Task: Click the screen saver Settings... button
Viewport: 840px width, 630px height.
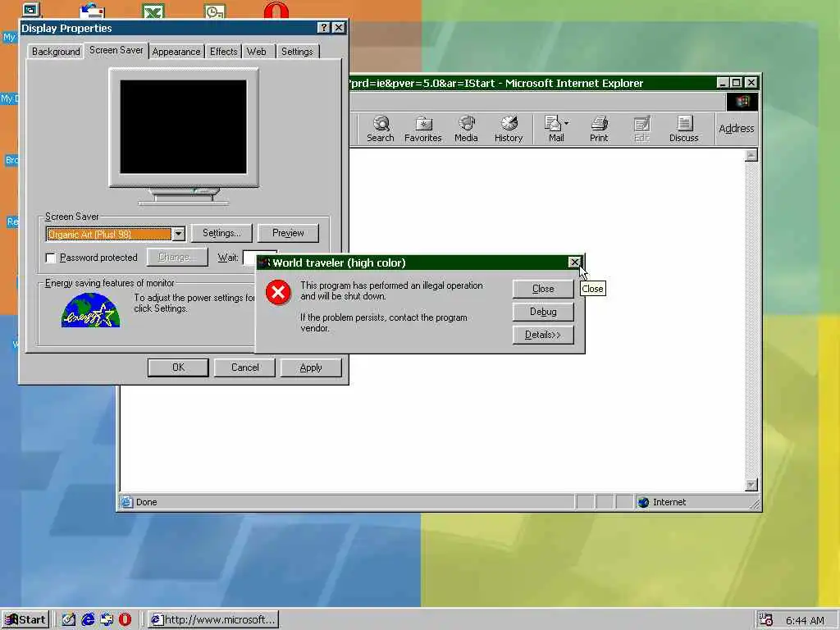Action: tap(221, 233)
